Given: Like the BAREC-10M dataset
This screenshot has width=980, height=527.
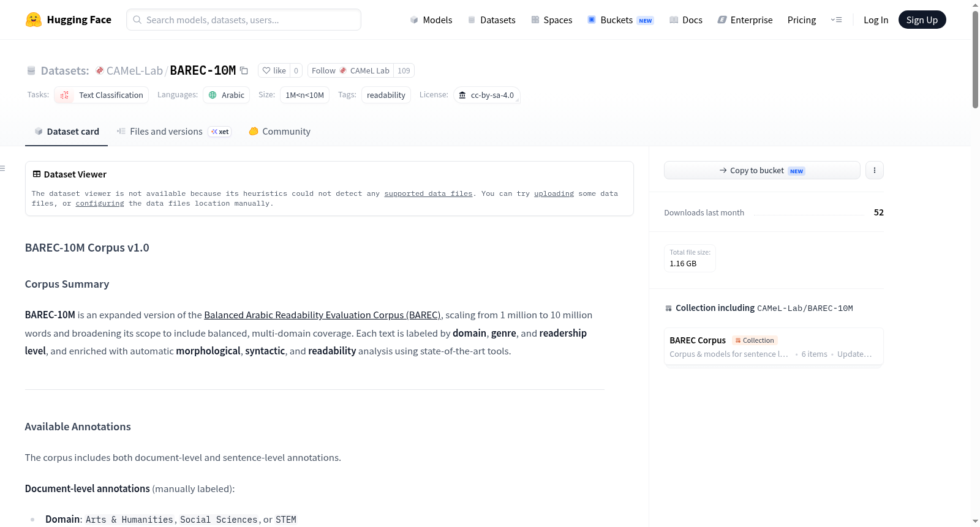Looking at the screenshot, I should [274, 70].
